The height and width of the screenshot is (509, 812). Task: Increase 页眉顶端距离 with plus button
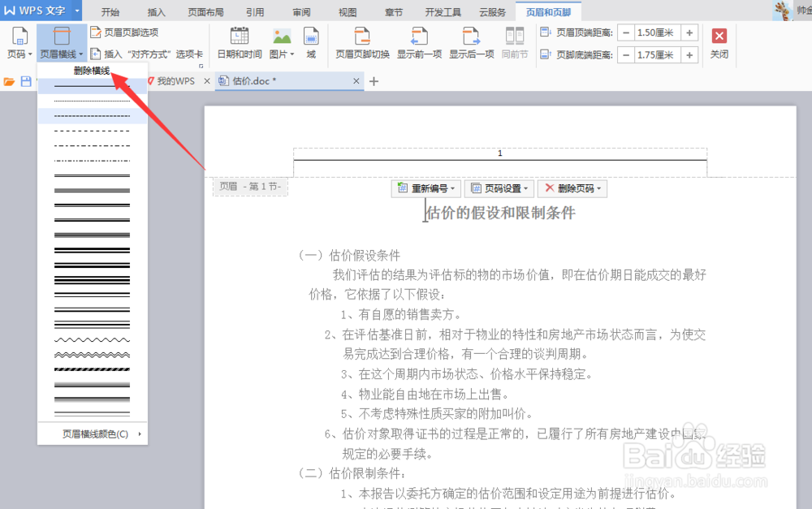(689, 32)
